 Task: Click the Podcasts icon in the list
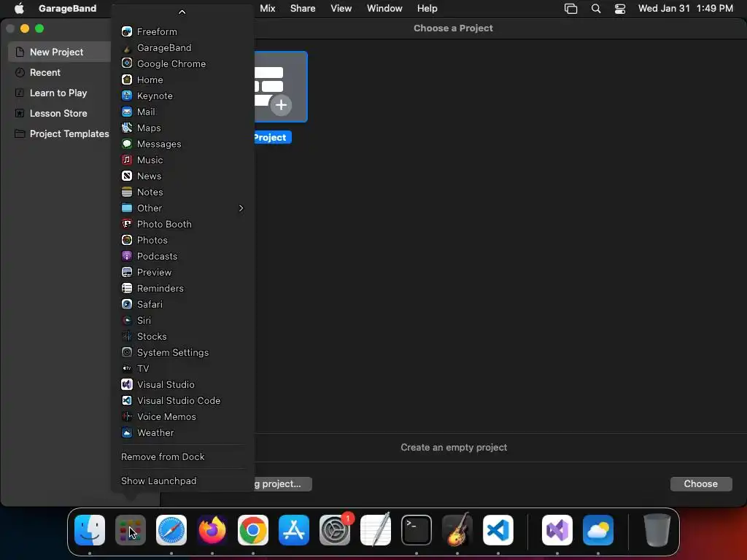point(127,256)
